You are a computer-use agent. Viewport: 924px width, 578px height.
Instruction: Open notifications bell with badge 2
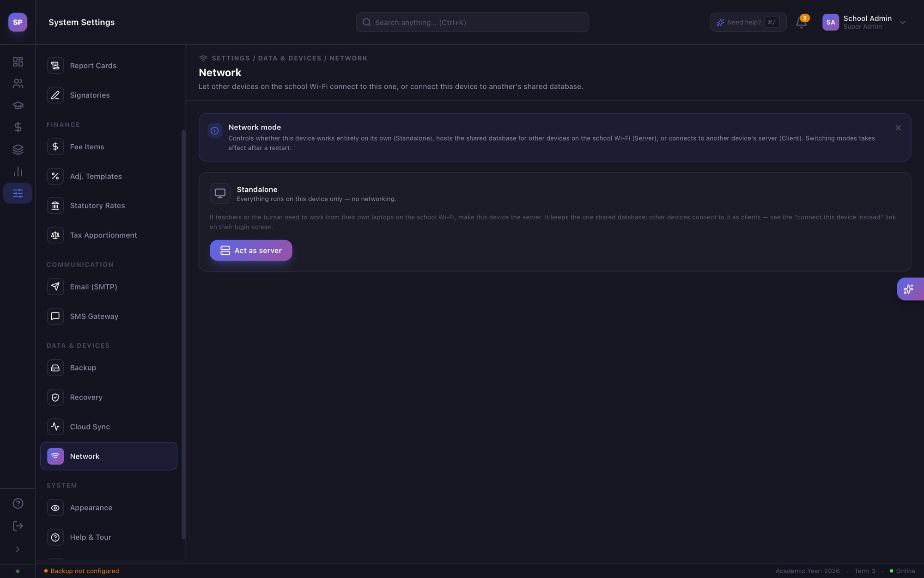(802, 22)
